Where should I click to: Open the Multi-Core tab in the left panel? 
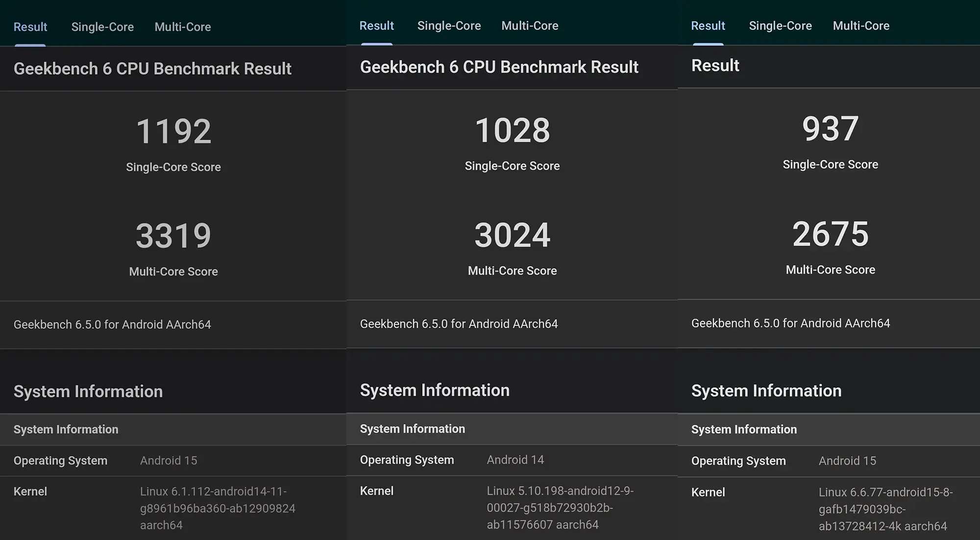183,27
